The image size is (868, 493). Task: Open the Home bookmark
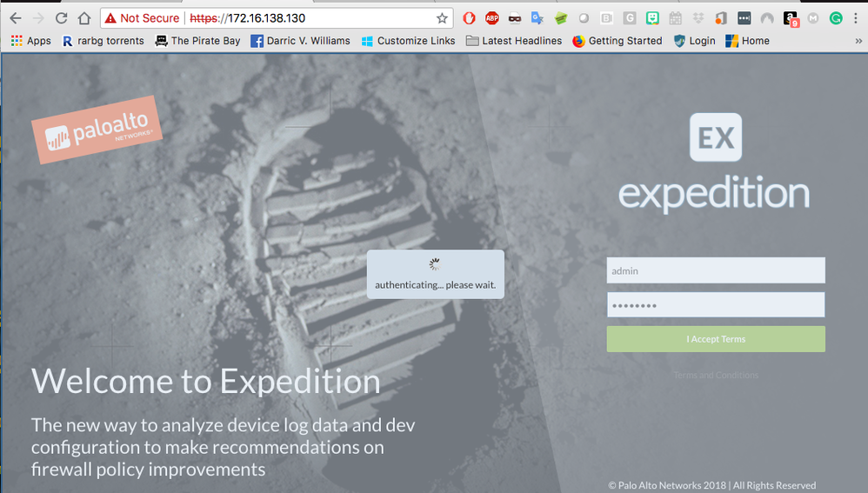[x=747, y=41]
